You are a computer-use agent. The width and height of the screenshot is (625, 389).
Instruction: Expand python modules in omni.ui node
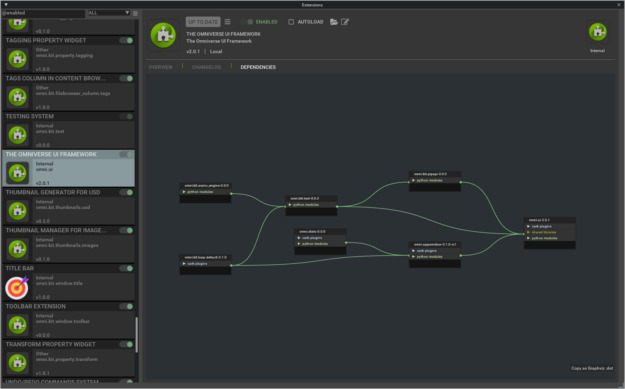coord(528,238)
